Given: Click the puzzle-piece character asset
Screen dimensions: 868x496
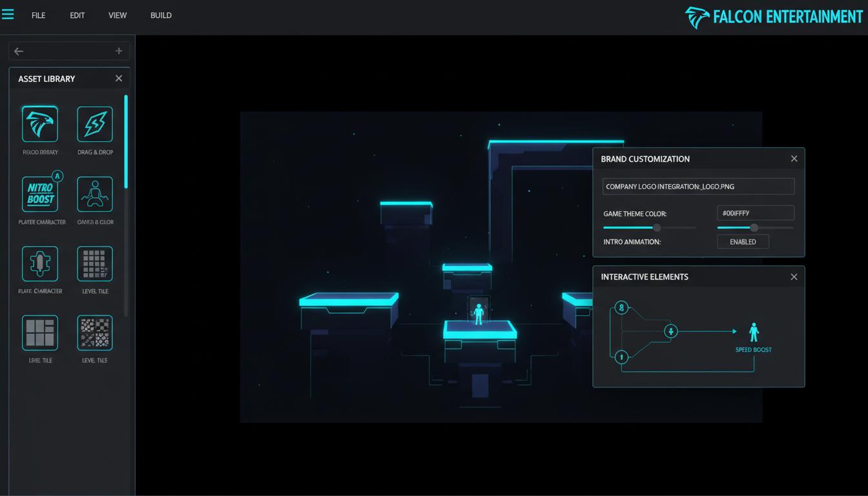Looking at the screenshot, I should (x=39, y=263).
